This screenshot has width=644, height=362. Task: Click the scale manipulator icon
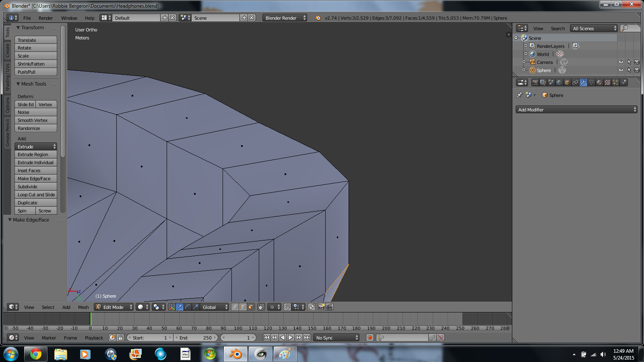click(196, 307)
